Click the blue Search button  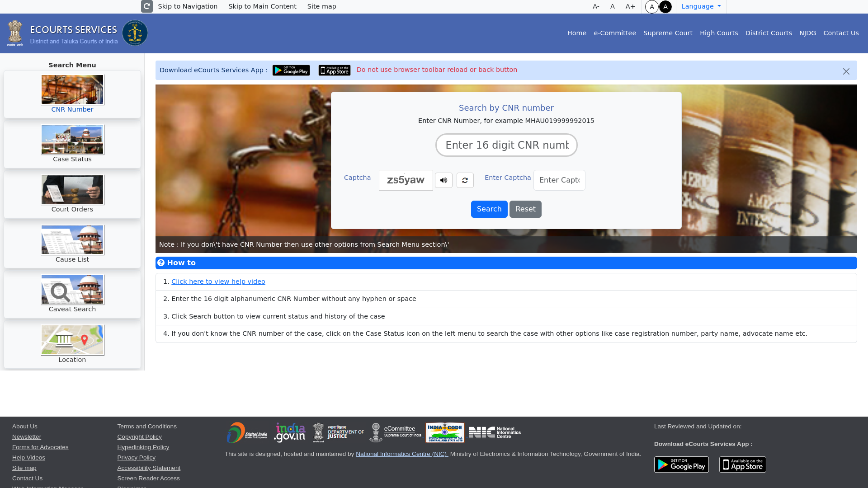pos(489,209)
